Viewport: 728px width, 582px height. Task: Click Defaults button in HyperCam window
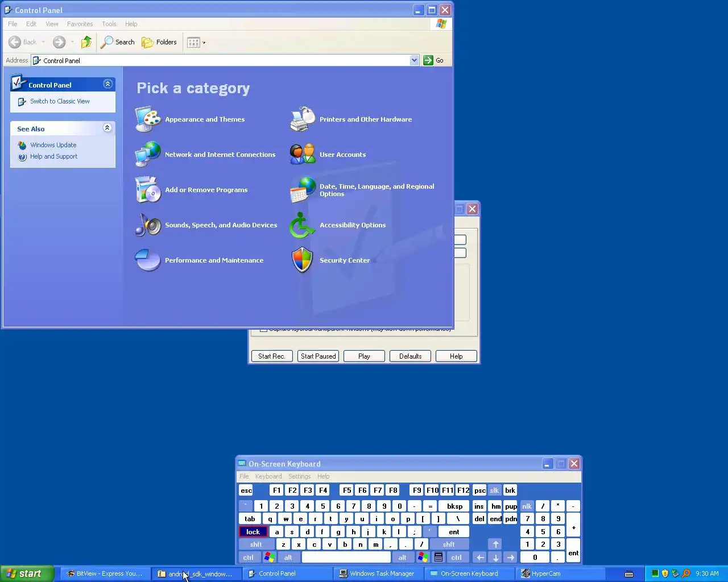click(x=410, y=356)
